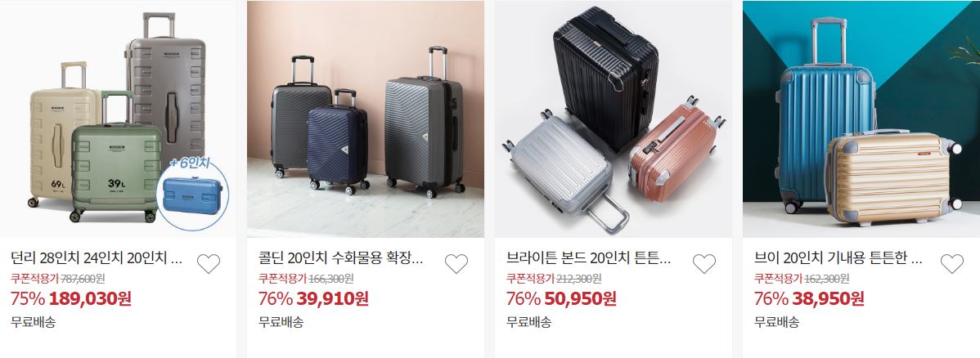Favorite the 던리 28인치 luggage set with heart
Viewport: 980px width, 358px height.
[208, 264]
